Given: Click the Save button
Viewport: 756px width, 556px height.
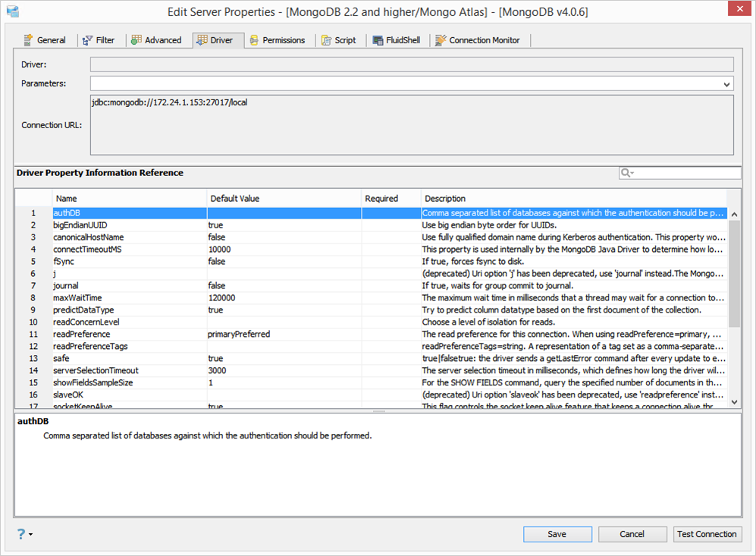Looking at the screenshot, I should tap(557, 534).
